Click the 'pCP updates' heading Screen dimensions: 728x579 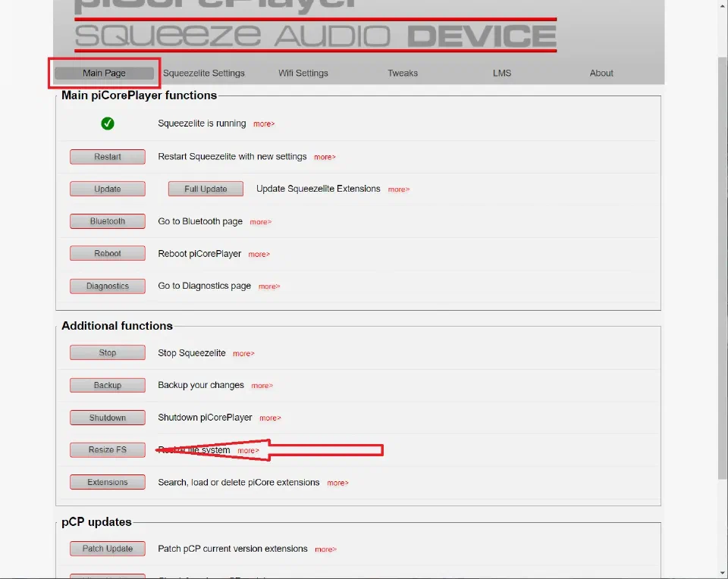[x=96, y=522]
